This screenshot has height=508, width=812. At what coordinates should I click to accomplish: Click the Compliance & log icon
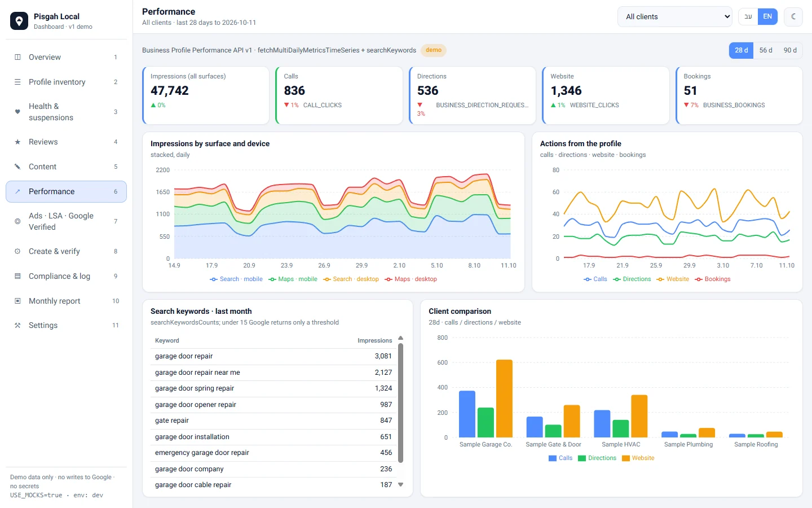click(17, 276)
